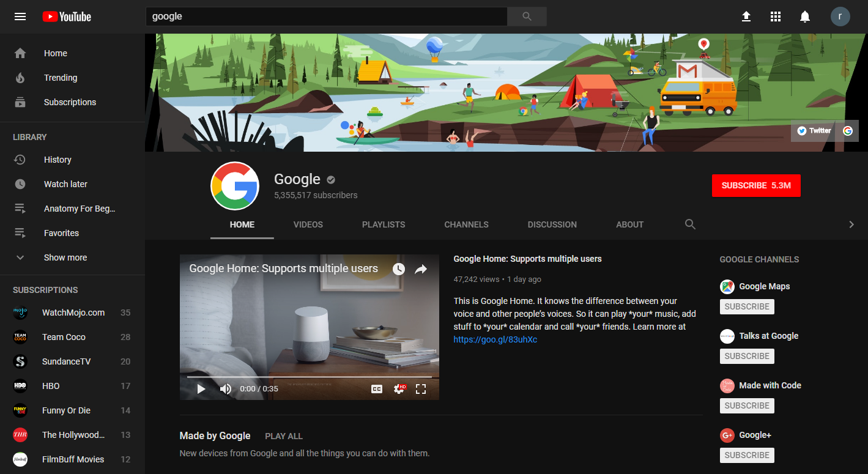Open Twitter link on banner
The height and width of the screenshot is (474, 868).
[x=814, y=130]
